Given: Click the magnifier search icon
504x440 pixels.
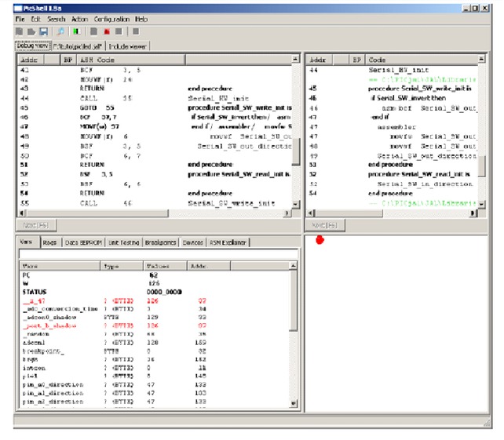Looking at the screenshot, I should [60, 32].
